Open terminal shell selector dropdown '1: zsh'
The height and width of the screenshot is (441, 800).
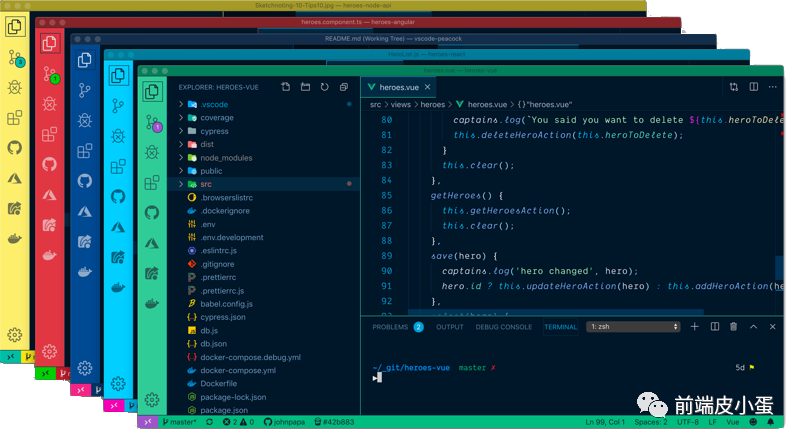(x=634, y=327)
